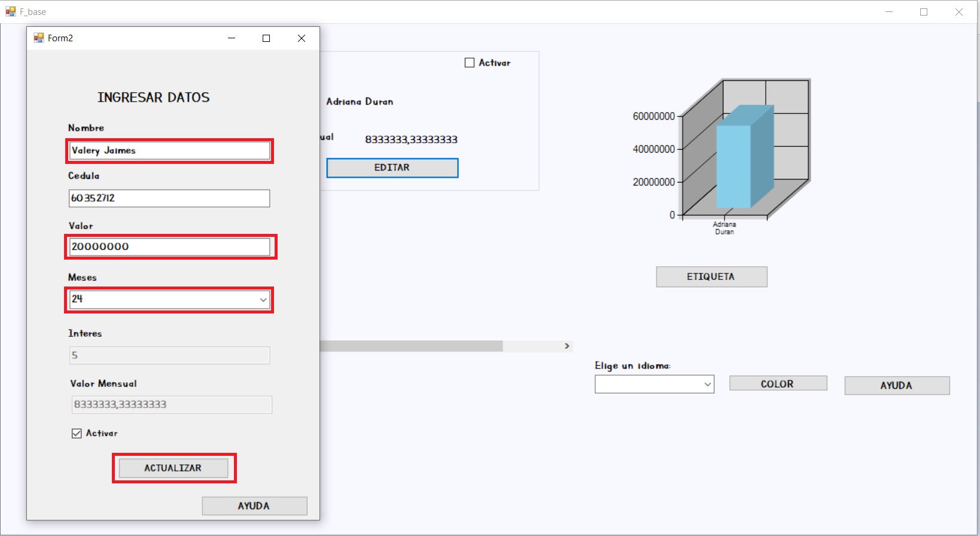Click the horizontal scrollbar right arrow
The height and width of the screenshot is (536, 980).
(x=567, y=346)
